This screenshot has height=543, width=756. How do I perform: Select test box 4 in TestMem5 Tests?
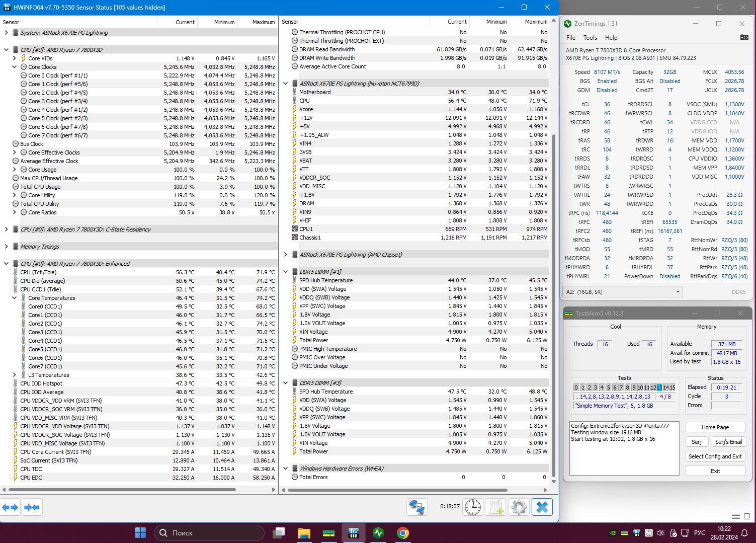click(602, 387)
